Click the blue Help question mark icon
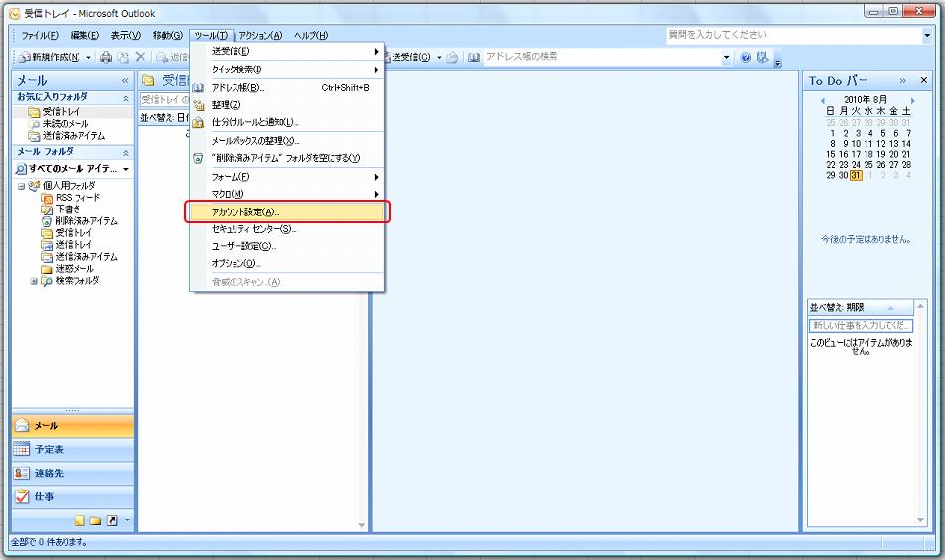Image resolution: width=945 pixels, height=560 pixels. coord(746,58)
